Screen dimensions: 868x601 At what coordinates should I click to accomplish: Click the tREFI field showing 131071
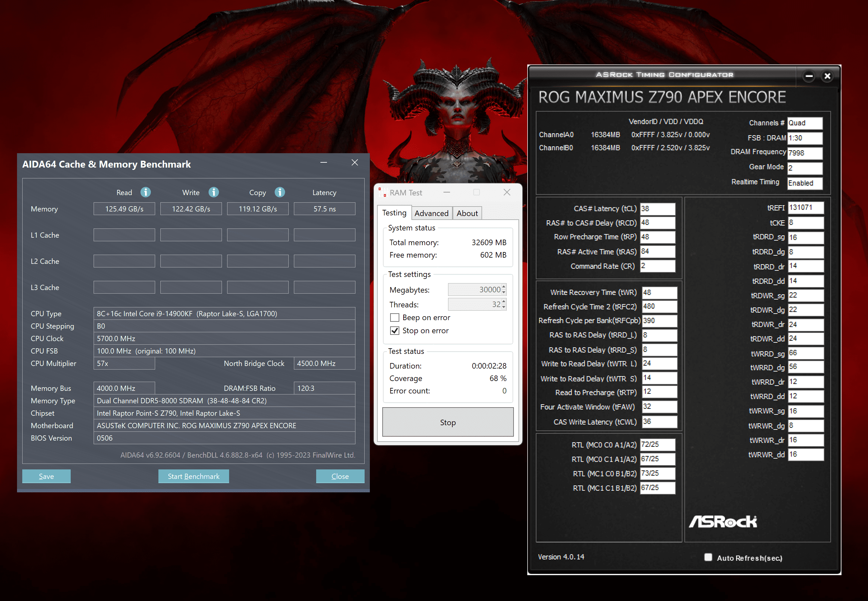click(x=806, y=208)
